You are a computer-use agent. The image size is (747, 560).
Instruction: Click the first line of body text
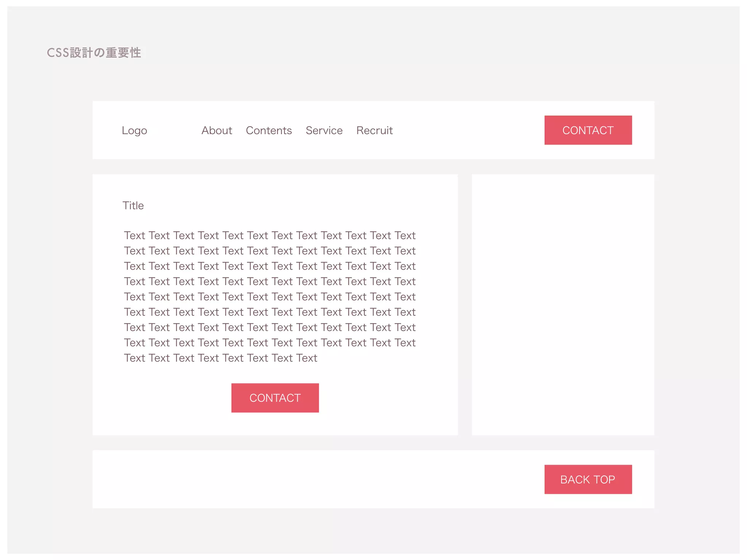270,236
